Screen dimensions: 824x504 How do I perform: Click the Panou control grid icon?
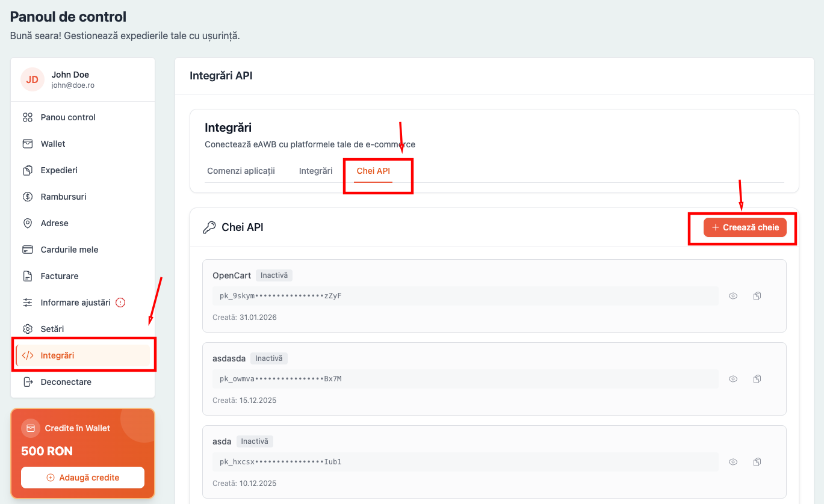click(28, 117)
